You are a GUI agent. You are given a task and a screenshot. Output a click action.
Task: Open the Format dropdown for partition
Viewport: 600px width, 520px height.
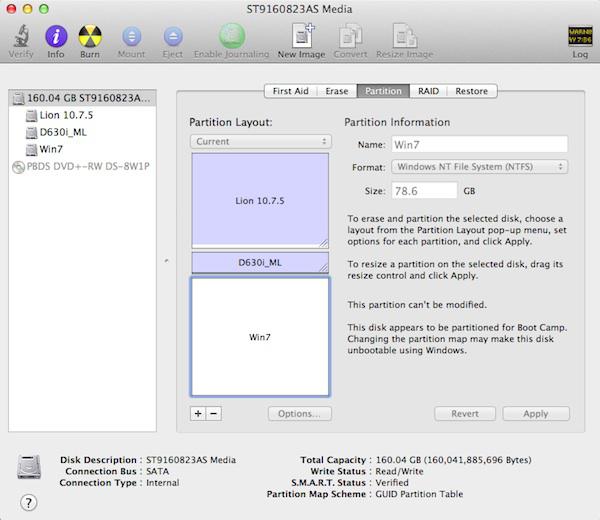tap(479, 166)
